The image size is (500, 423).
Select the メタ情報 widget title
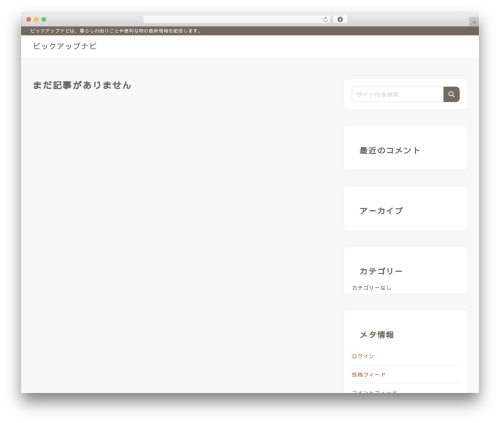[x=377, y=335]
